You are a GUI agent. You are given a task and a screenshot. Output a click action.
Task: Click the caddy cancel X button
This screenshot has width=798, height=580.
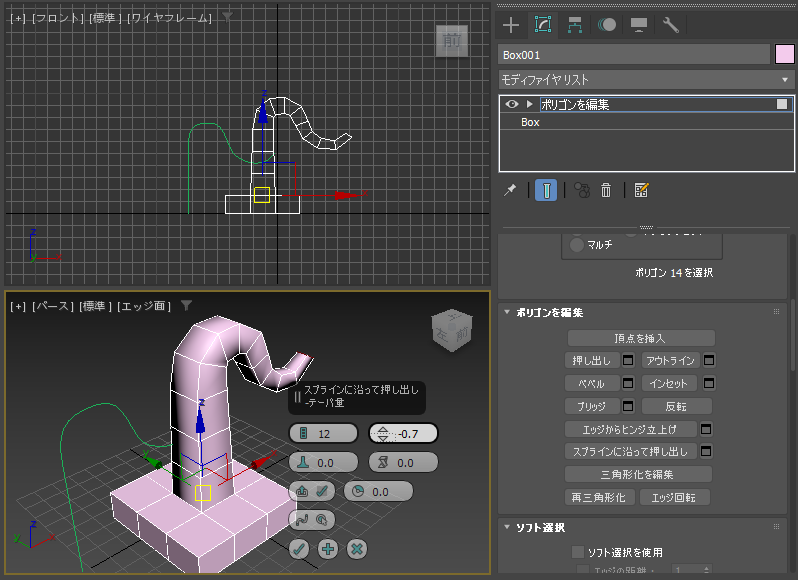pos(357,549)
